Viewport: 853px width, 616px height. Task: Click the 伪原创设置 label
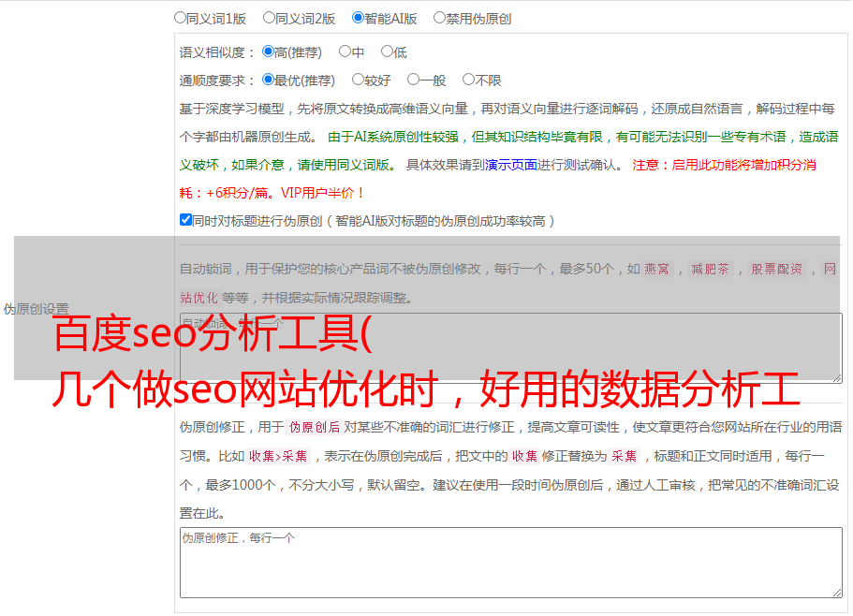36,309
